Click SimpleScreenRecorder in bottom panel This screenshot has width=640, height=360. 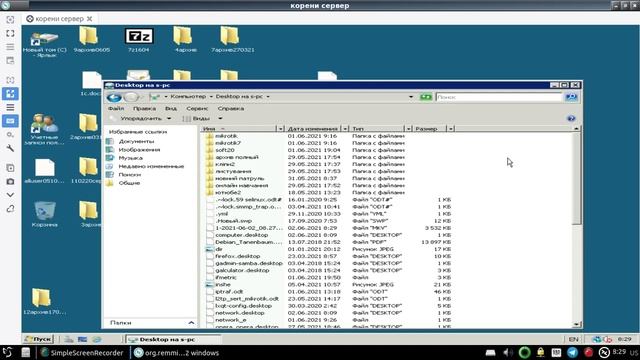(82, 353)
